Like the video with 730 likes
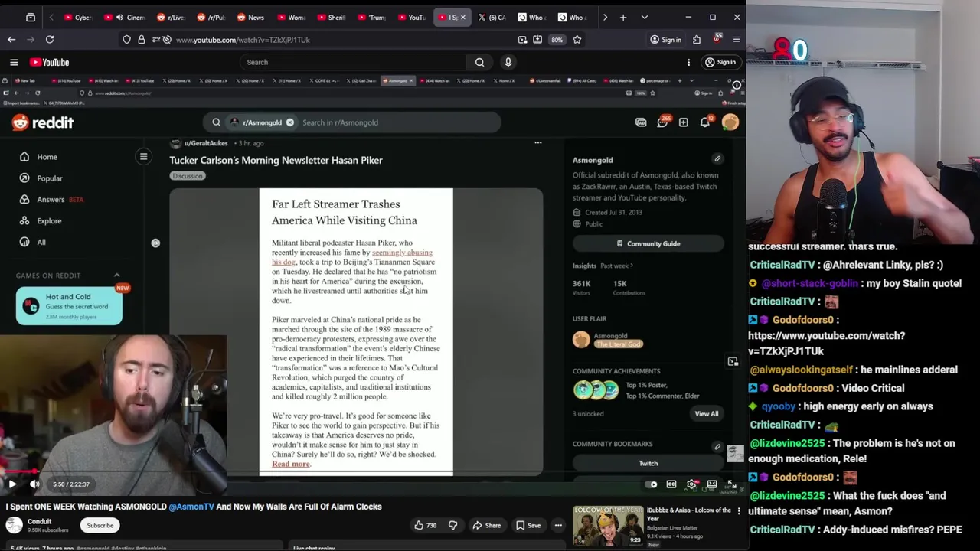This screenshot has width=980, height=551. [425, 525]
